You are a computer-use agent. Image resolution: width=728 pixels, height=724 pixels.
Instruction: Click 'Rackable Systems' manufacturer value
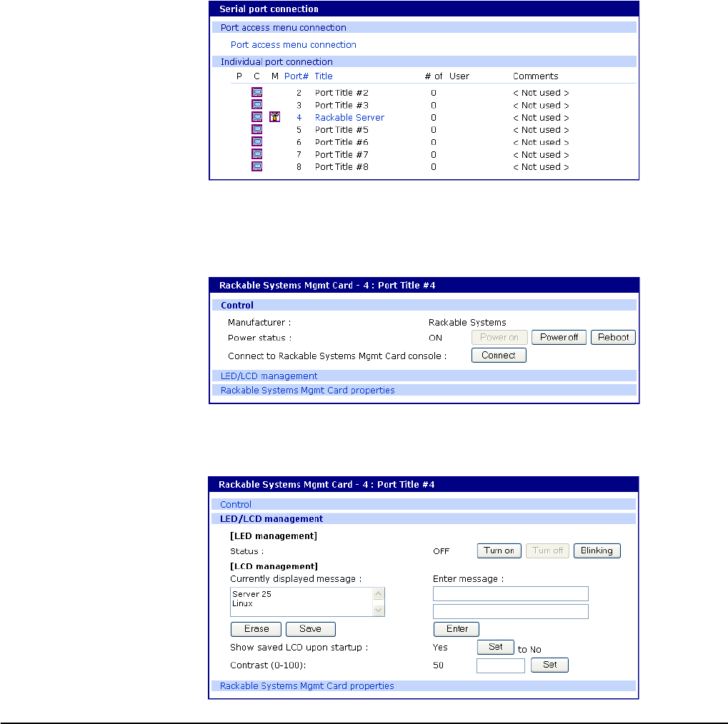[x=467, y=323]
